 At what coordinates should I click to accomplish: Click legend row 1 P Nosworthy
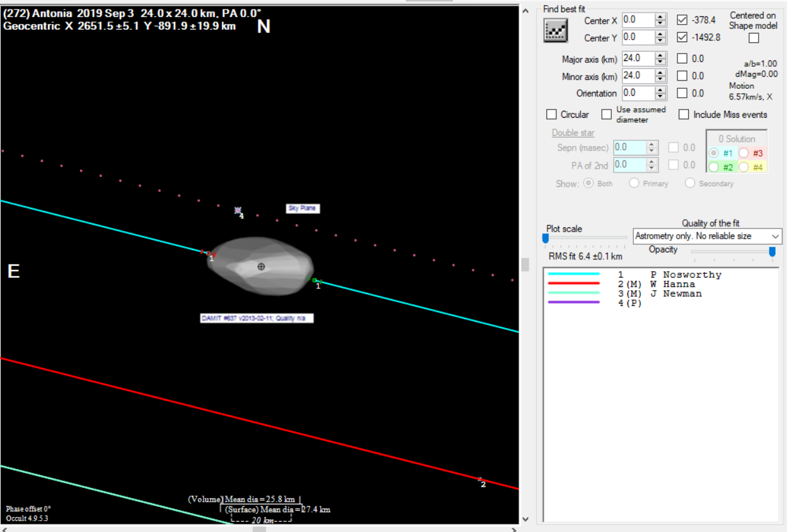[x=634, y=274]
